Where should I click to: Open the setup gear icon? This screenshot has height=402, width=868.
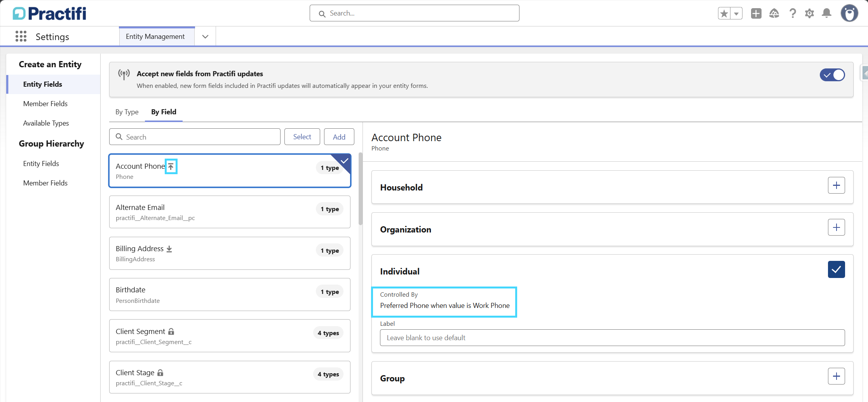[x=809, y=14]
